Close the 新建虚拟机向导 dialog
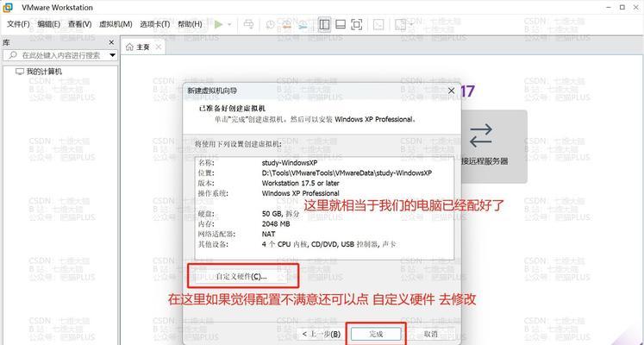This screenshot has height=345, width=644. [x=451, y=91]
